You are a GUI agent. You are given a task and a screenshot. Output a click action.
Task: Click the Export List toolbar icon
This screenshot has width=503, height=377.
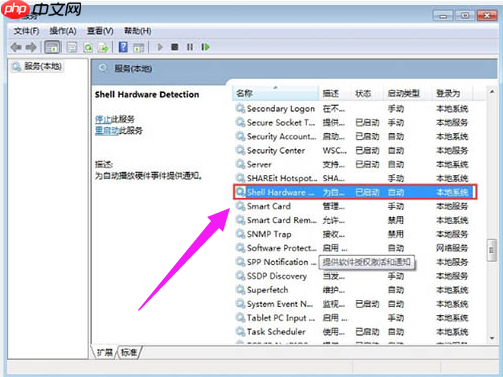click(103, 47)
